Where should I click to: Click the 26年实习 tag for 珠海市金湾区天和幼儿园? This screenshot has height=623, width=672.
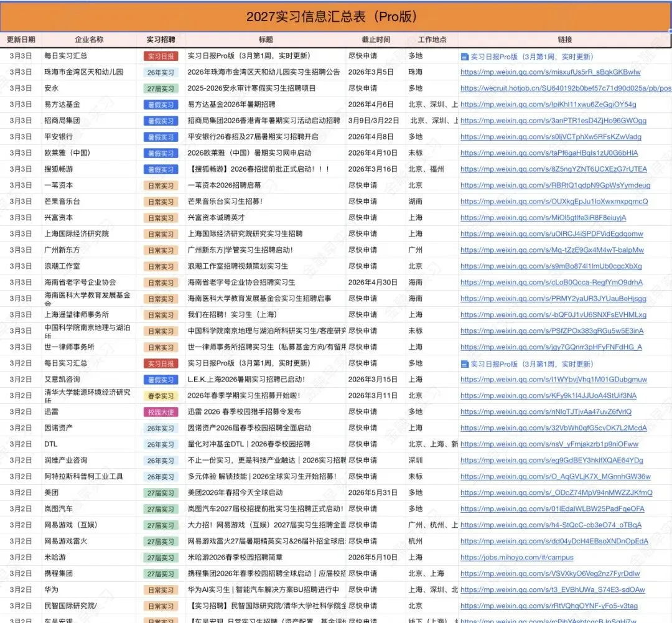tap(161, 72)
